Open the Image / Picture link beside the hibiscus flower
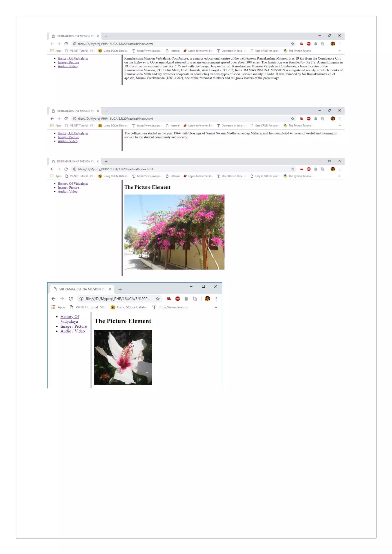392x554 pixels. pyautogui.click(x=73, y=326)
